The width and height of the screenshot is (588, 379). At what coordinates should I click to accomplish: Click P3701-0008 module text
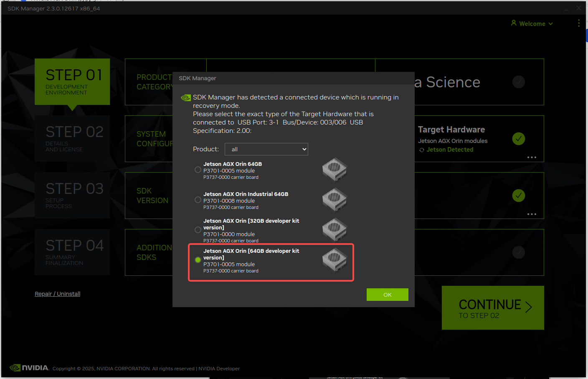pyautogui.click(x=229, y=201)
